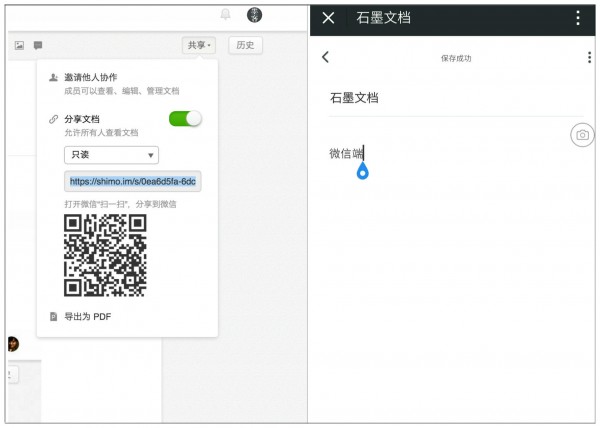Click the X icon in WeChat header
The width and height of the screenshot is (600, 428).
coord(328,18)
